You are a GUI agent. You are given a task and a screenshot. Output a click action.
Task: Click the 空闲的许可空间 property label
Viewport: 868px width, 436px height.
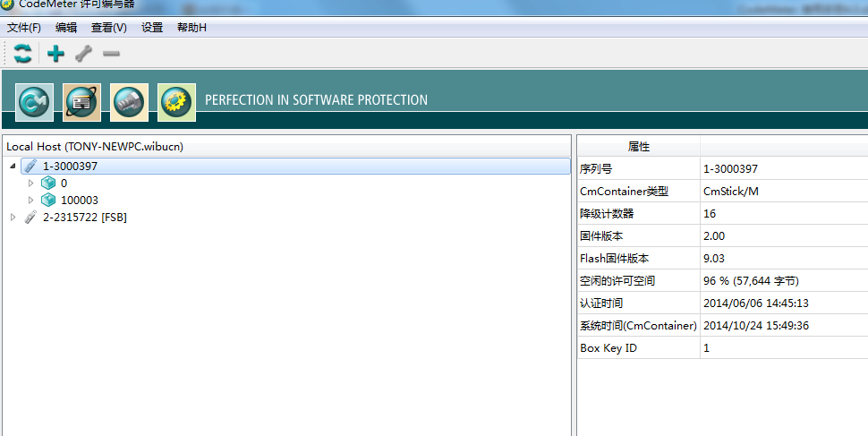(x=617, y=281)
